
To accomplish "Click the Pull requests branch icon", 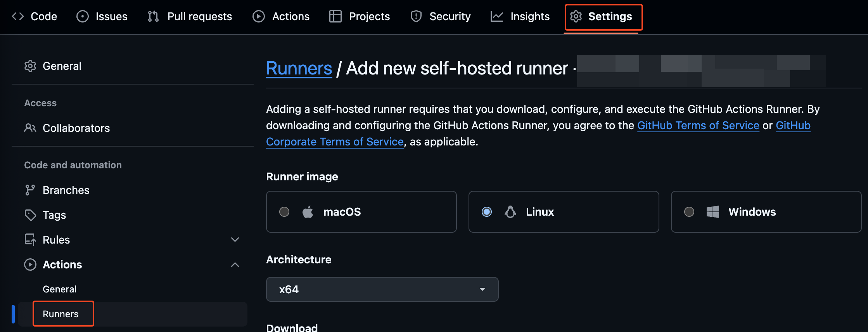I will (153, 16).
